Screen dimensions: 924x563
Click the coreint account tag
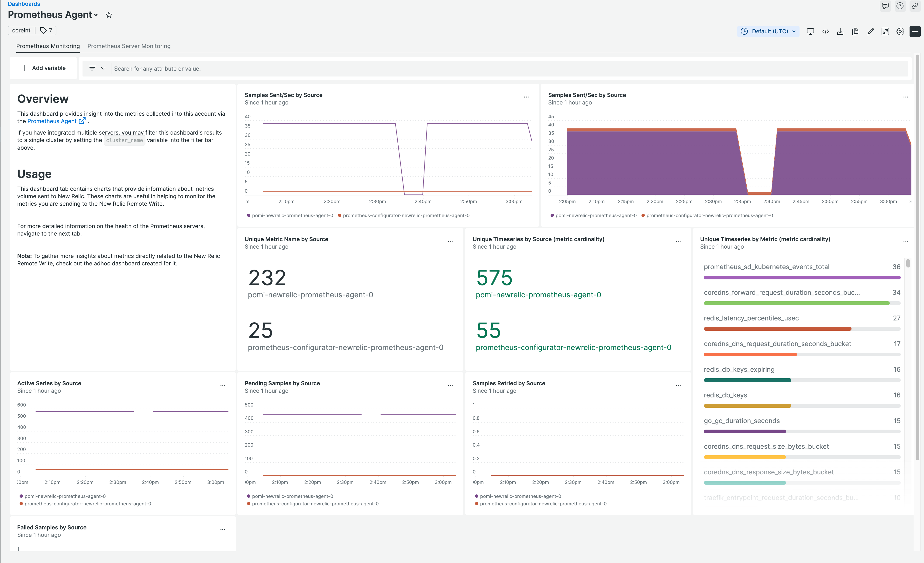[x=21, y=30]
